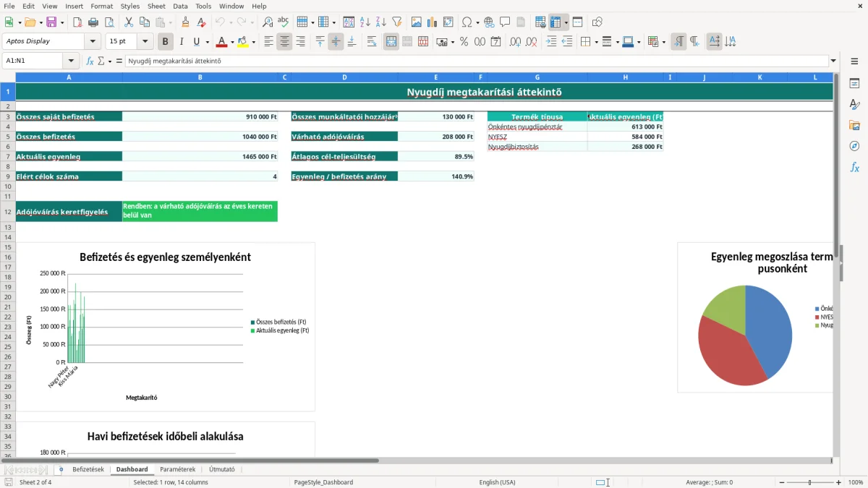868x488 pixels.
Task: Open the Navigator in sidebar
Action: [854, 146]
